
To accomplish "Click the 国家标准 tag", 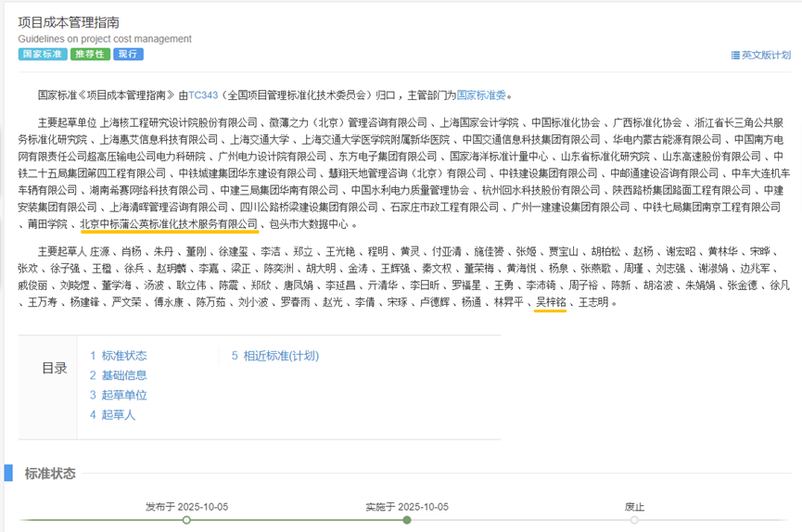I will pos(42,55).
